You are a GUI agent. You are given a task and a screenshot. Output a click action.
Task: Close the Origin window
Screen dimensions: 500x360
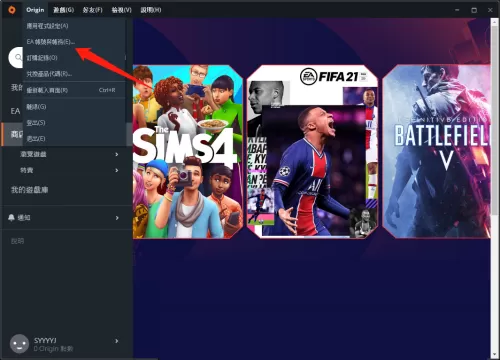[x=490, y=10]
